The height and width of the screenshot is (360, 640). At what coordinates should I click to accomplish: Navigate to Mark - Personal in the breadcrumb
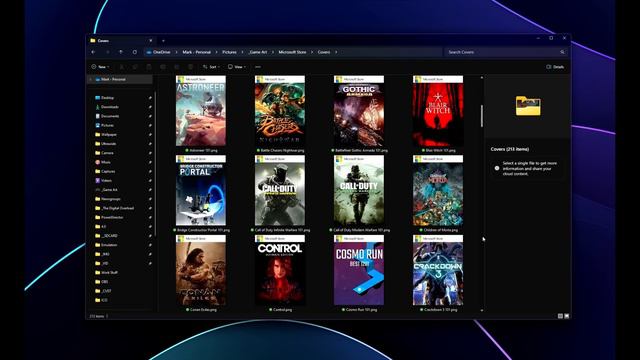196,52
